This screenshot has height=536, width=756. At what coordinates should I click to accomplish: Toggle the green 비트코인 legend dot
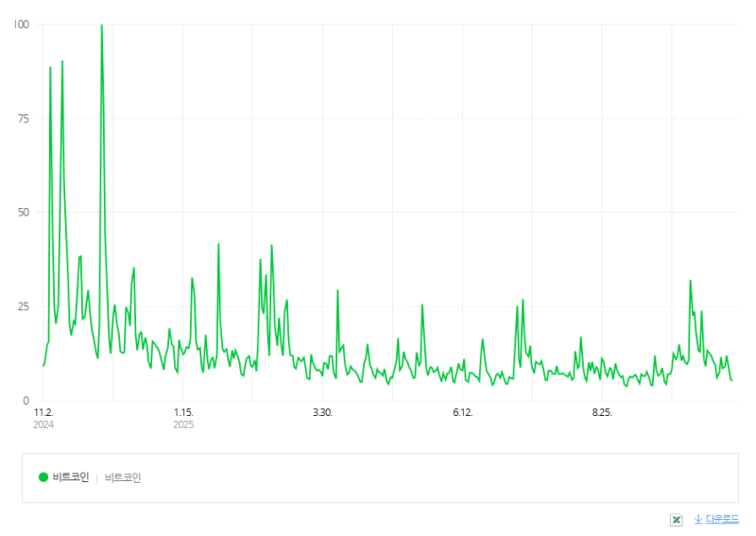tap(43, 477)
